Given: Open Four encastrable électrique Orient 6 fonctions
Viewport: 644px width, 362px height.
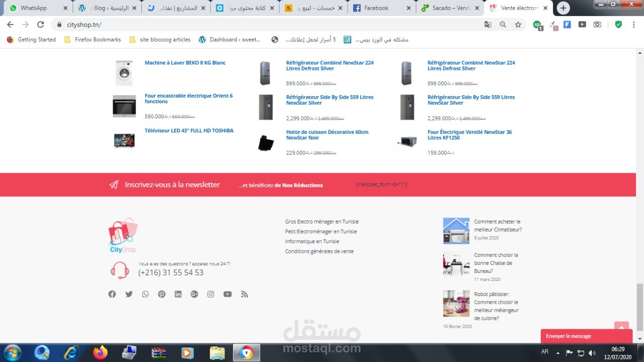Looking at the screenshot, I should tap(189, 98).
